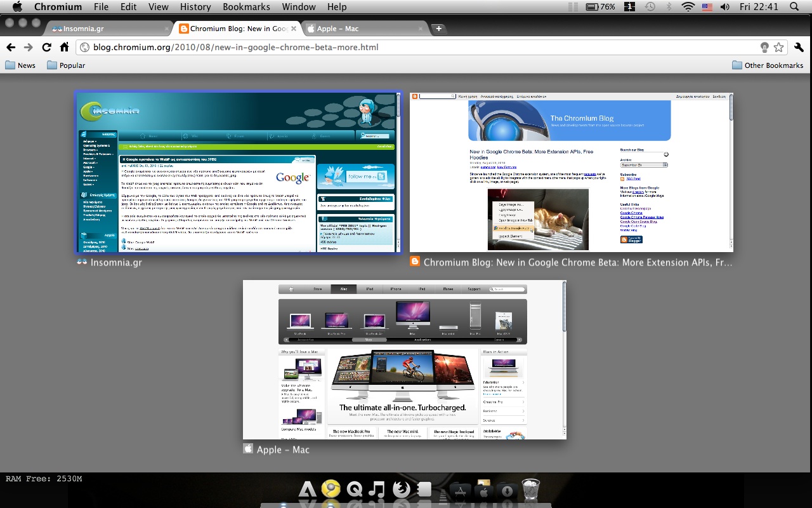The width and height of the screenshot is (812, 508).
Task: Click the Fri 22:41 clock
Action: tap(759, 7)
